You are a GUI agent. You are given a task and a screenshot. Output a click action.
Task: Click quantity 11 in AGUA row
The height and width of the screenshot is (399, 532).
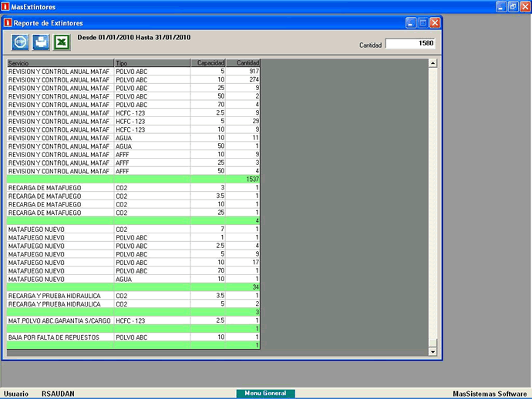pos(243,138)
